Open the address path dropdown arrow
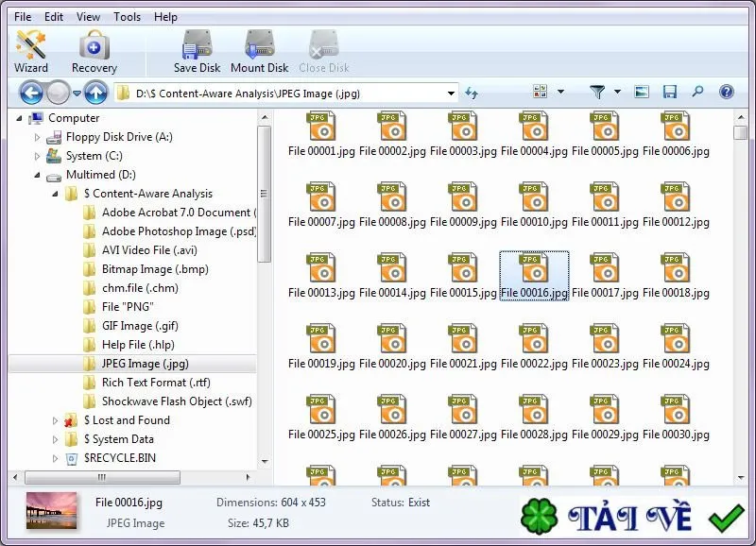756x546 pixels. 451,93
